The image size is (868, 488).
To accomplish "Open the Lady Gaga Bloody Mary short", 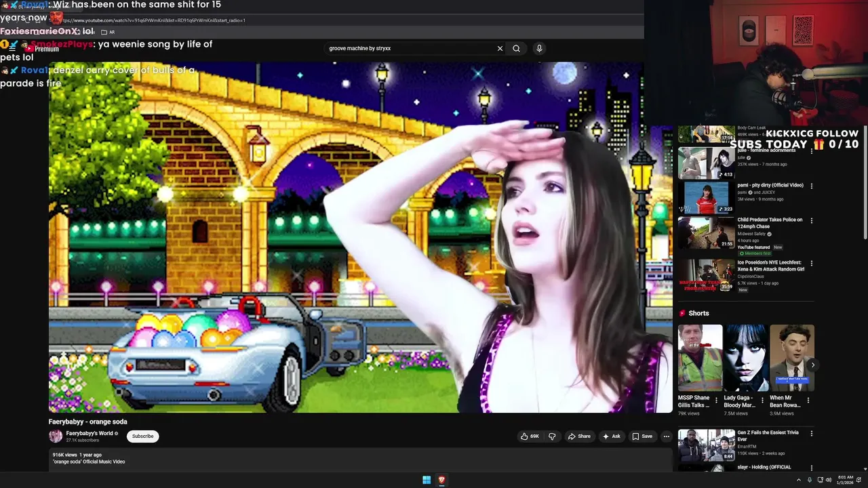I will click(x=746, y=358).
